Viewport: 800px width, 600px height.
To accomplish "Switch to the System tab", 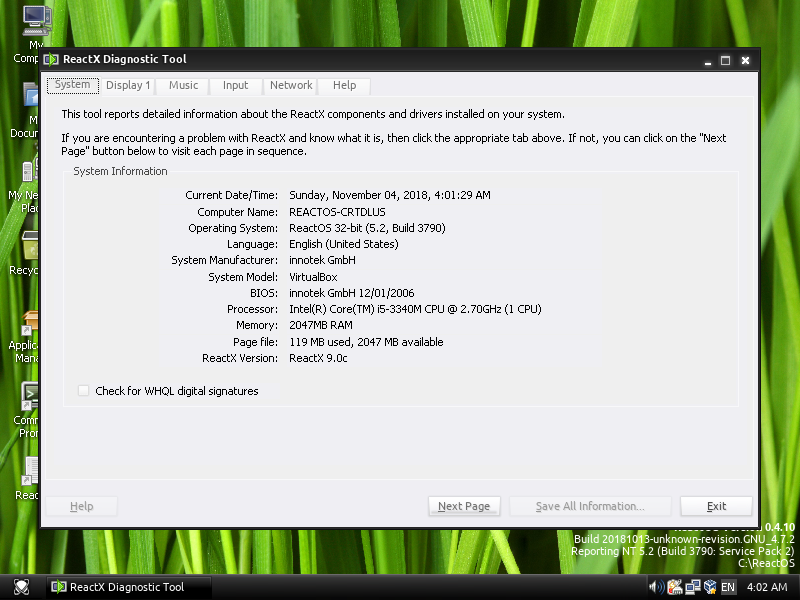I will pyautogui.click(x=72, y=85).
